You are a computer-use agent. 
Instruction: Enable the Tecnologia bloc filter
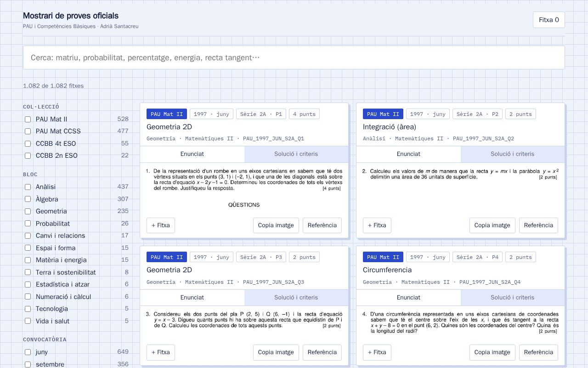pyautogui.click(x=28, y=309)
